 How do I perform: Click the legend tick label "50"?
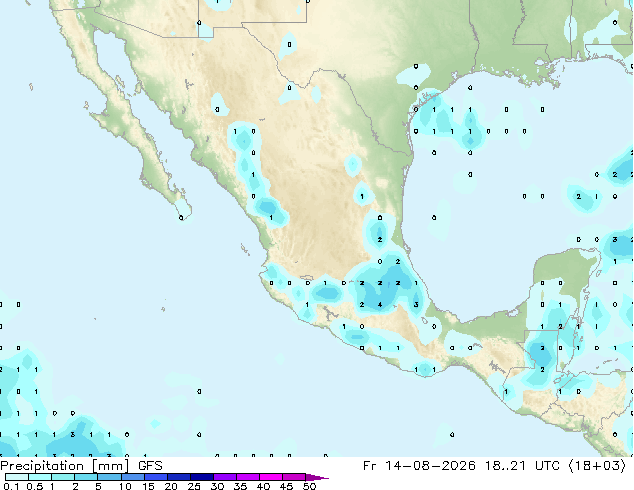click(309, 486)
